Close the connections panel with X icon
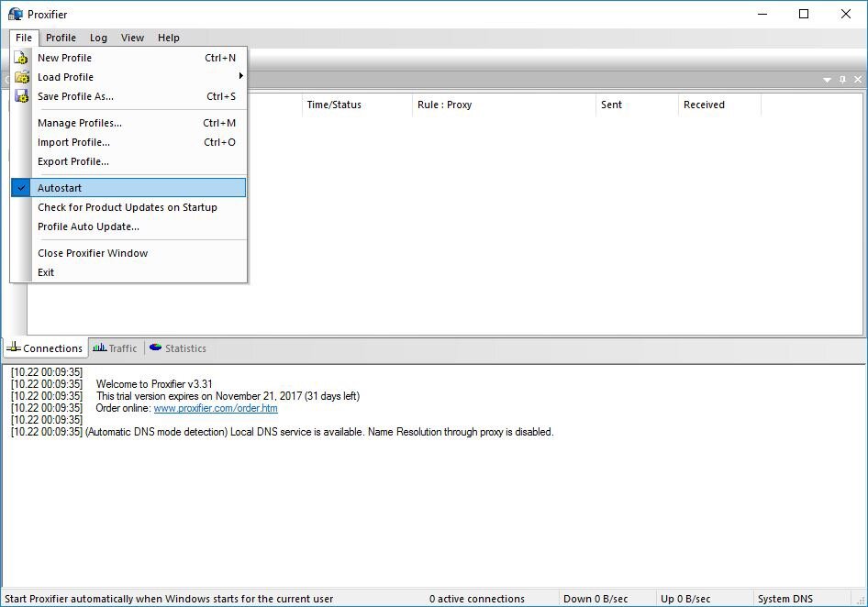This screenshot has width=868, height=607. pos(858,80)
